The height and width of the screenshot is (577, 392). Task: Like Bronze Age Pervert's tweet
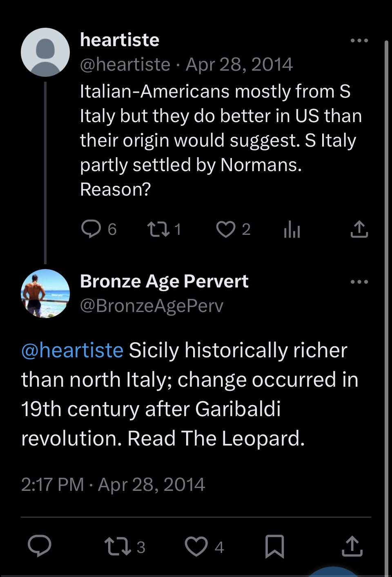tap(196, 546)
